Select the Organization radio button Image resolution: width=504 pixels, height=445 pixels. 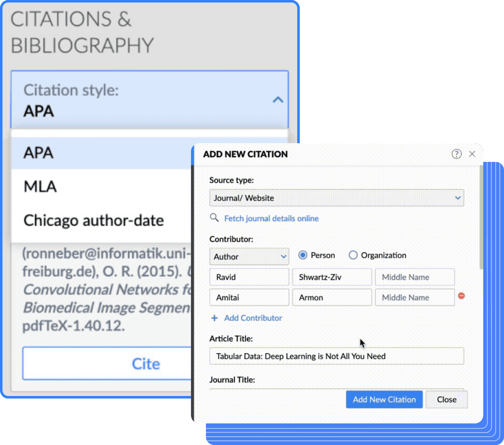pos(353,255)
